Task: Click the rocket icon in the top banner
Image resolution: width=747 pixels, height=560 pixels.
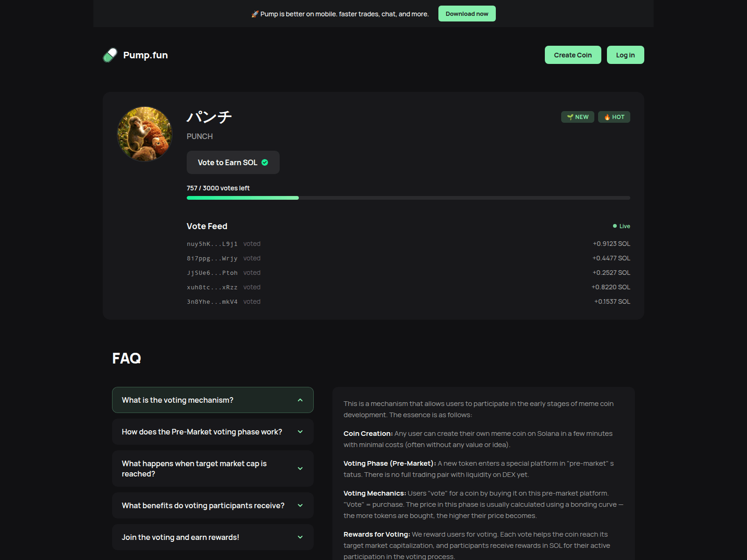Action: click(x=255, y=14)
